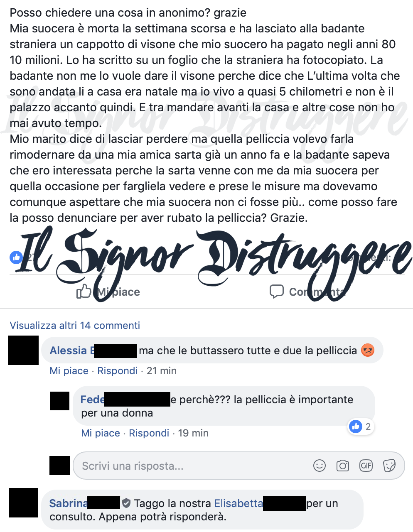
Task: Click the thumbs-up Mi piace icon under post
Action: [84, 292]
